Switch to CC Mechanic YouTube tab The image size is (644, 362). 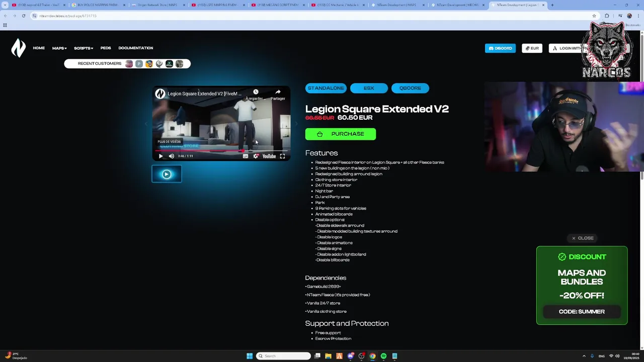[337, 5]
